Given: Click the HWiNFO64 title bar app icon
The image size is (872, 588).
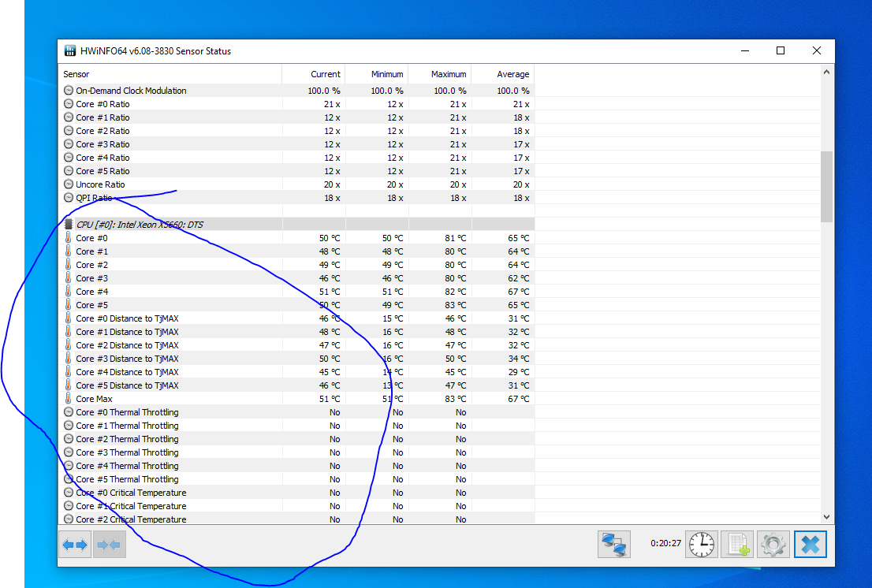Looking at the screenshot, I should pyautogui.click(x=70, y=51).
